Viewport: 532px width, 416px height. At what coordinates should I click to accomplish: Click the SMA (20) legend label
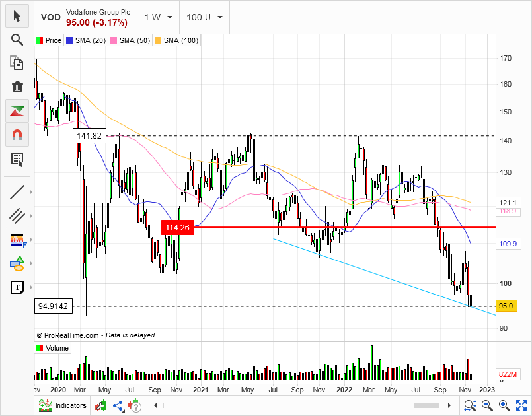[91, 40]
